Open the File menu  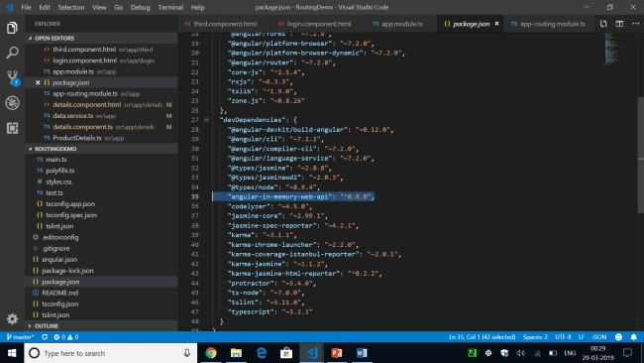26,7
